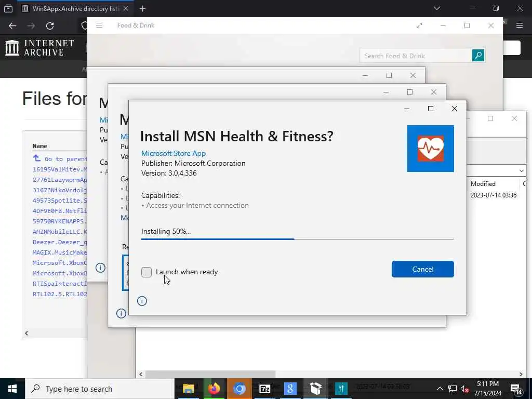Open the 27761LazywormAp file link

pos(60,180)
